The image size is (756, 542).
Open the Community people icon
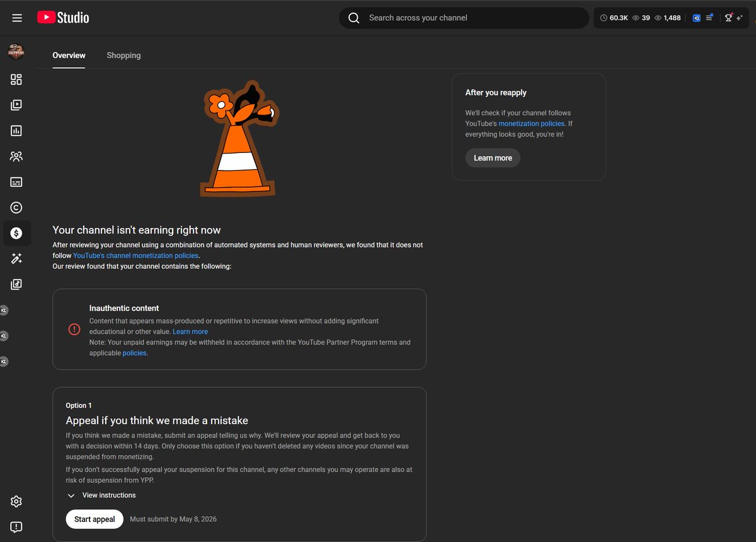tap(16, 156)
